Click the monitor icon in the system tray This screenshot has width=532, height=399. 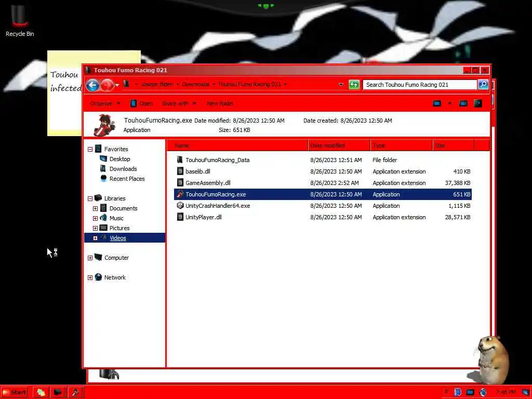470,393
